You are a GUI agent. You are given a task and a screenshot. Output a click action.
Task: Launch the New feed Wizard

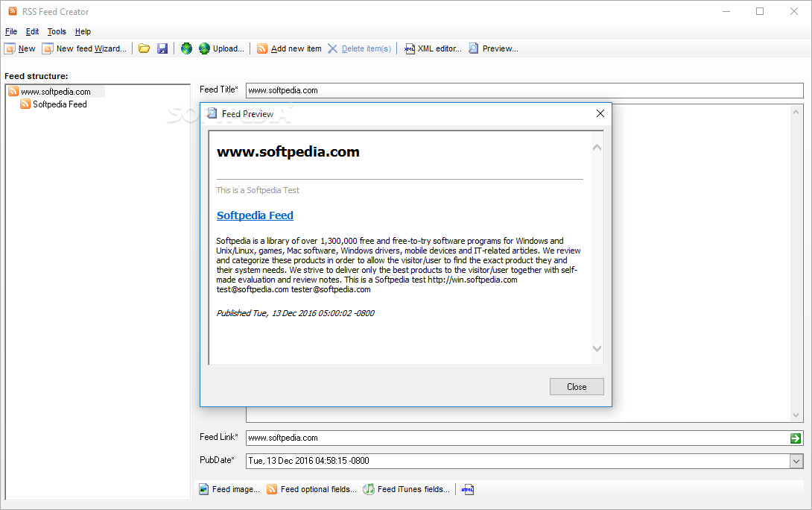pyautogui.click(x=84, y=48)
